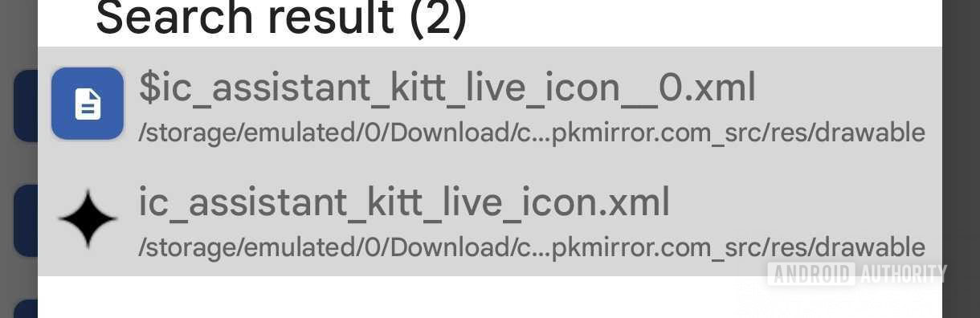The height and width of the screenshot is (318, 980).
Task: Open ic_assistant_kitt_live_icon.xml search result
Action: tap(489, 218)
